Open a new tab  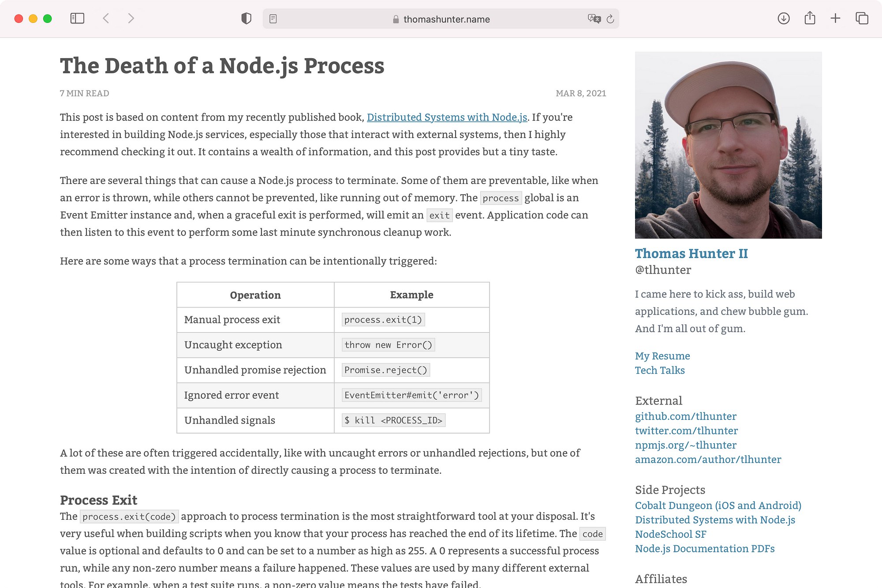[835, 19]
